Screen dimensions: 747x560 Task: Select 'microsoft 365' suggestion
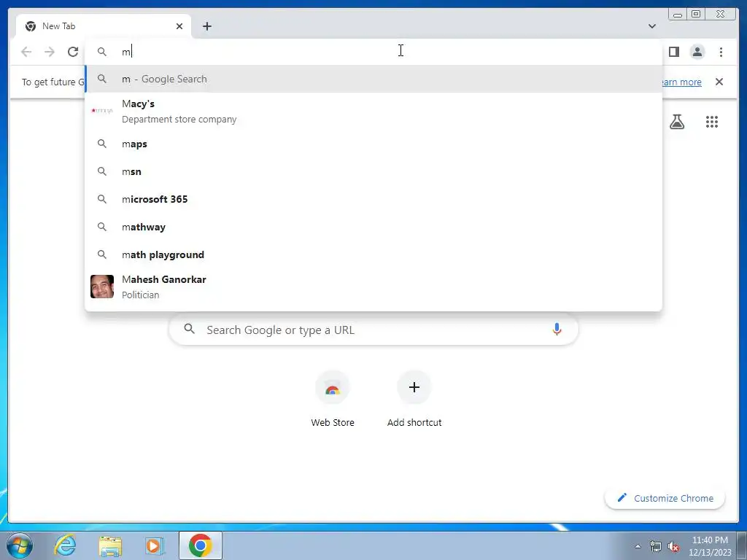[x=373, y=199]
